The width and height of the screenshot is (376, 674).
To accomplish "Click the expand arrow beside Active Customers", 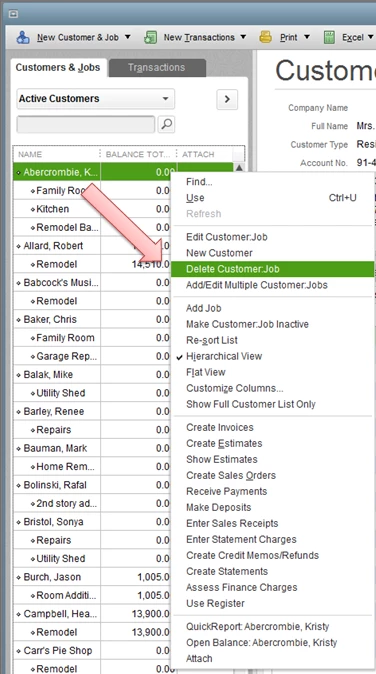I will (227, 99).
